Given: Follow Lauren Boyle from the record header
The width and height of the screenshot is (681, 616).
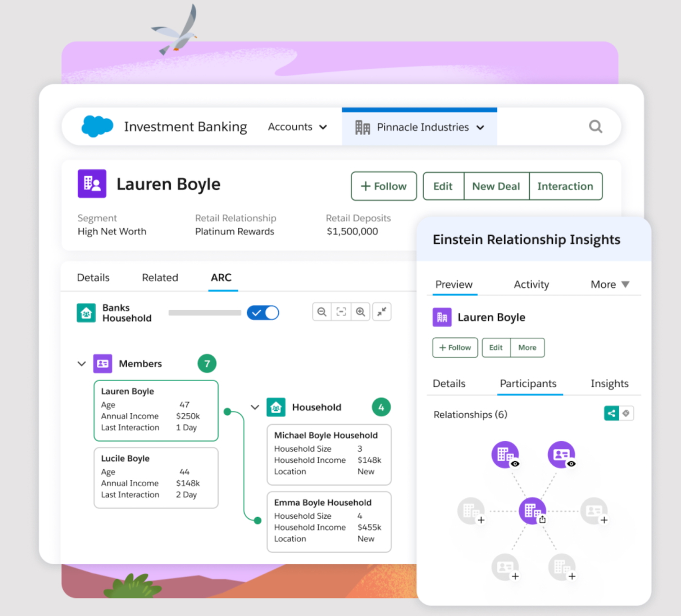Looking at the screenshot, I should tap(384, 186).
